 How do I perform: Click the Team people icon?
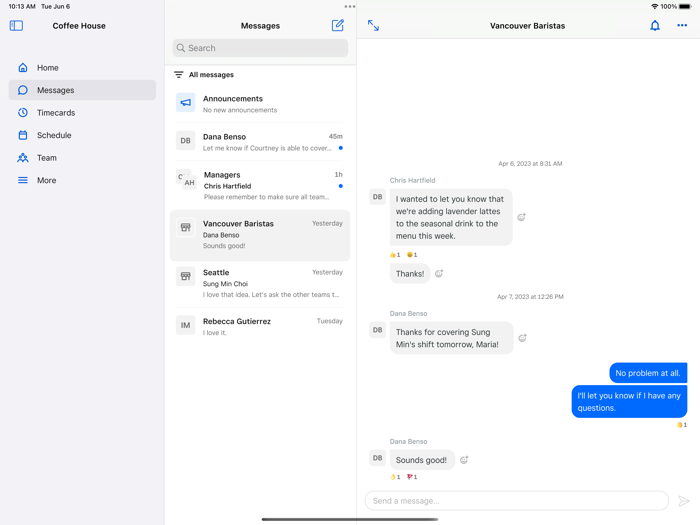pyautogui.click(x=23, y=158)
